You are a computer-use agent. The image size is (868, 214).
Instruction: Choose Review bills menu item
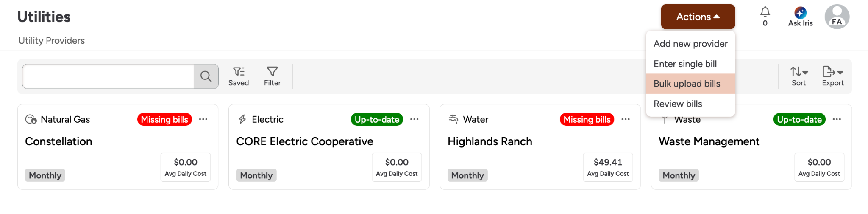678,104
